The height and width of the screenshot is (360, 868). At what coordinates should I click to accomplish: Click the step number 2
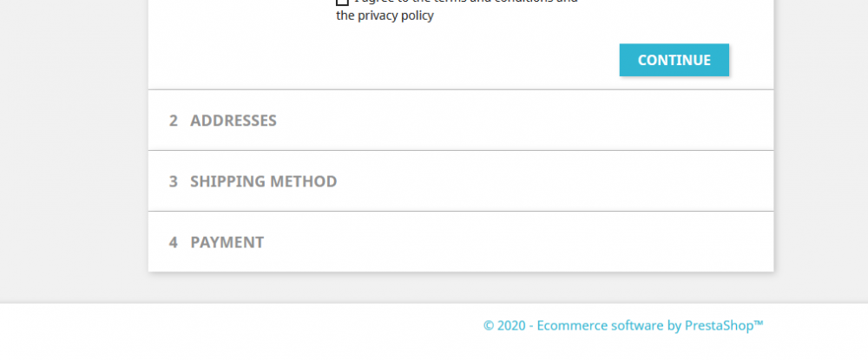click(x=174, y=121)
